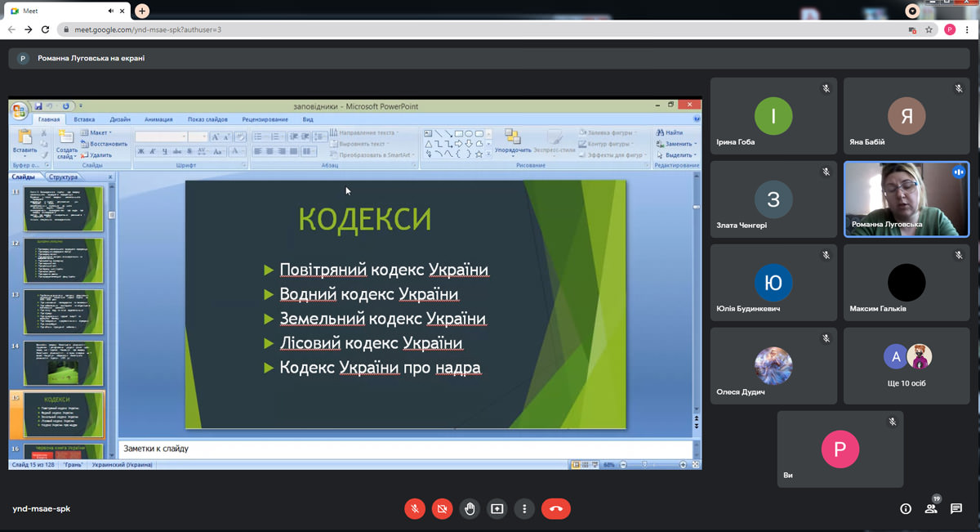The image size is (980, 532).
Task: Open the Упорядочить arrange dropdown
Action: 513,141
